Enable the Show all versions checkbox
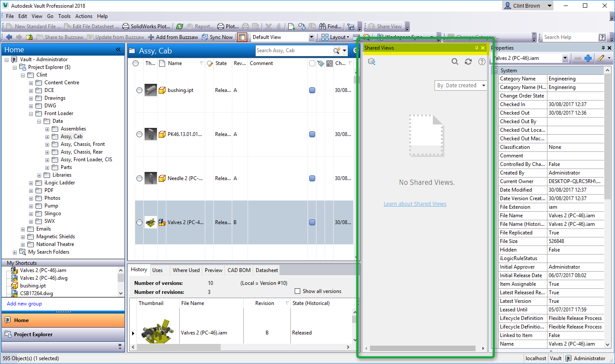Screen dimensions: 615x364 [x=298, y=291]
